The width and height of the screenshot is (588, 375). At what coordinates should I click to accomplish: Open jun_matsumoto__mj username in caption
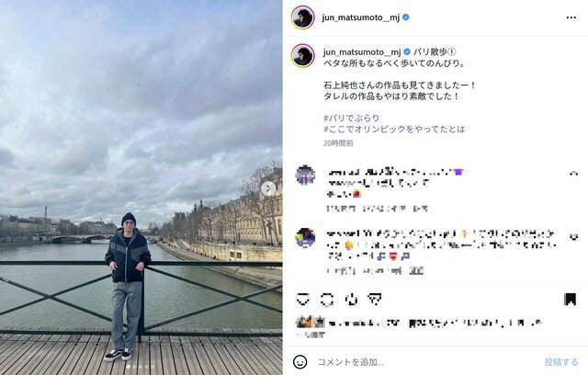click(x=362, y=52)
